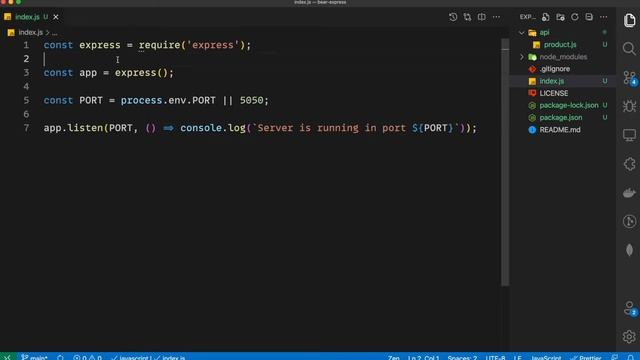Click the Prettier status bar item
Image resolution: width=640 pixels, height=360 pixels.
[x=586, y=357]
